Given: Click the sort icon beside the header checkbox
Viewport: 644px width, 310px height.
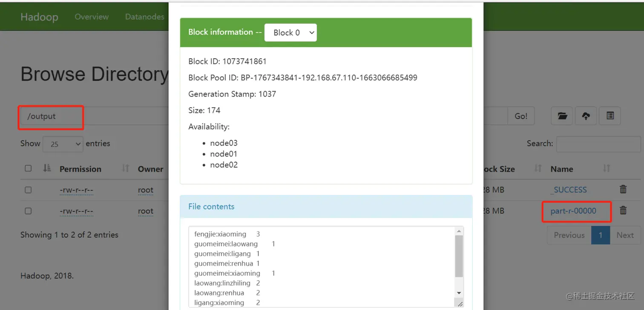Looking at the screenshot, I should pos(47,169).
